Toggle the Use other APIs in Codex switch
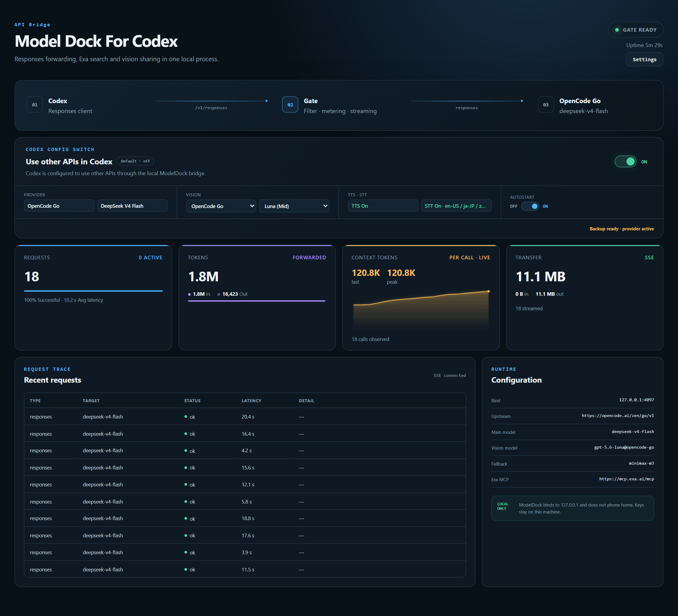 [625, 162]
